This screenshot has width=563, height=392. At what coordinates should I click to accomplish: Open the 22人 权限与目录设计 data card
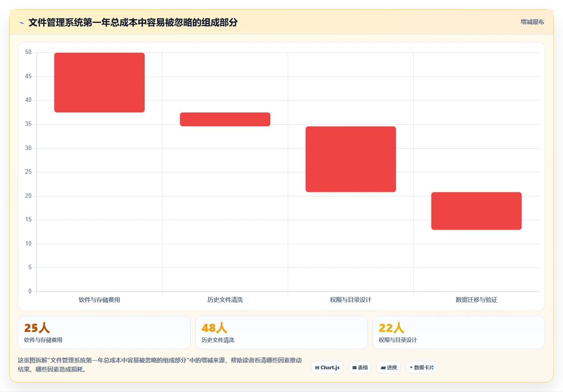point(459,332)
